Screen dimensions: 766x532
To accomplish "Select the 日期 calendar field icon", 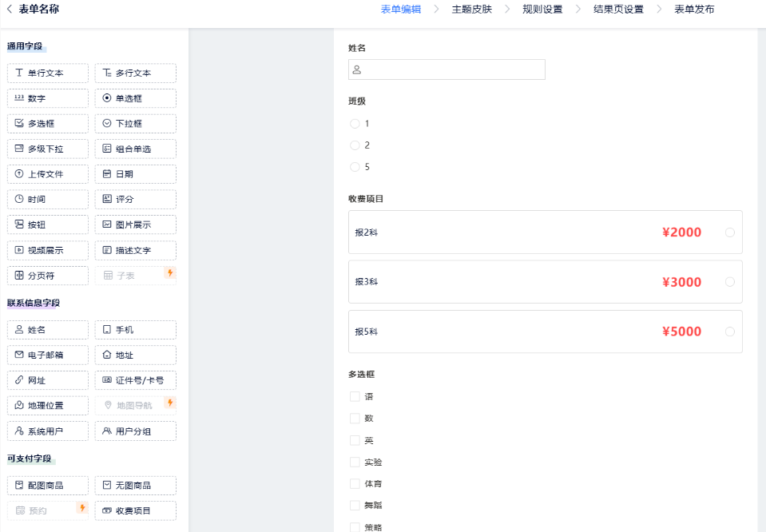I will coord(107,174).
